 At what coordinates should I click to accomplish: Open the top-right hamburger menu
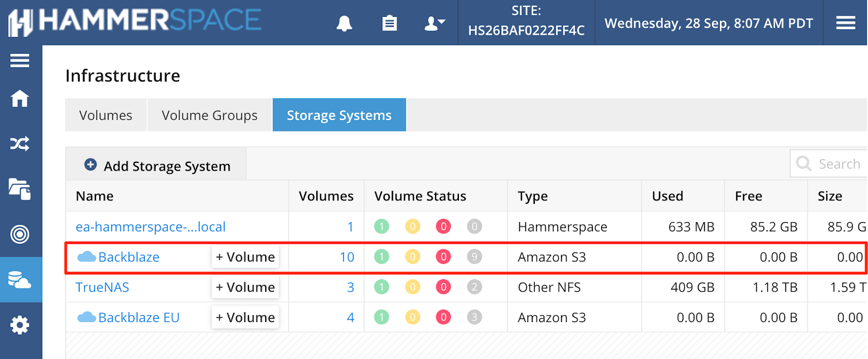(x=846, y=23)
